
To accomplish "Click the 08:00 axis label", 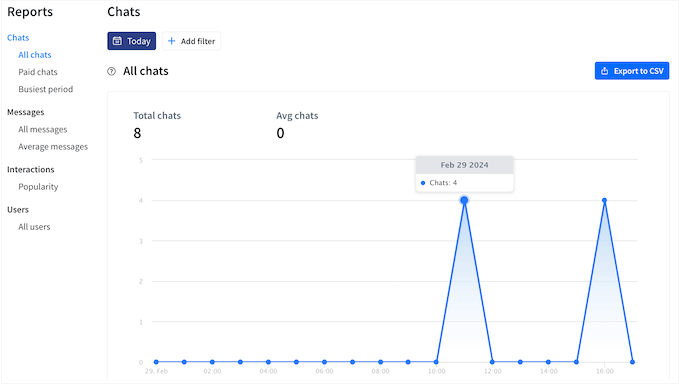I will 380,371.
